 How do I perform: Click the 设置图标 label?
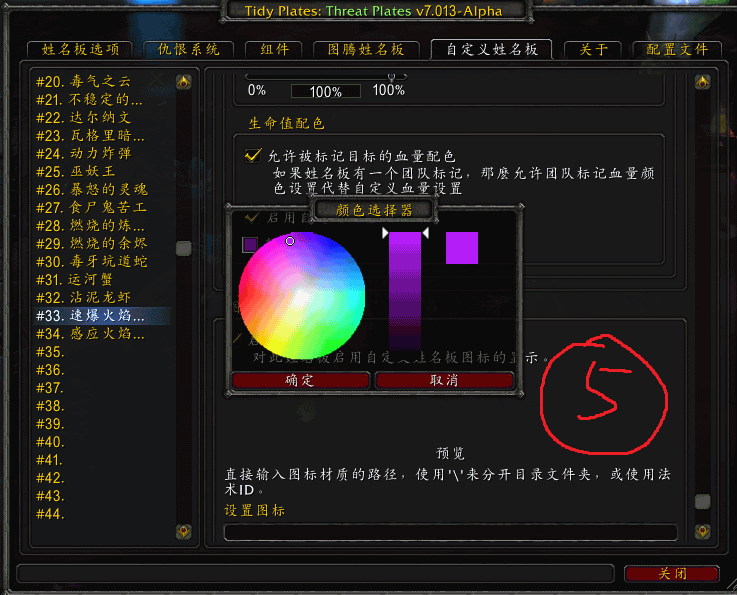click(254, 510)
